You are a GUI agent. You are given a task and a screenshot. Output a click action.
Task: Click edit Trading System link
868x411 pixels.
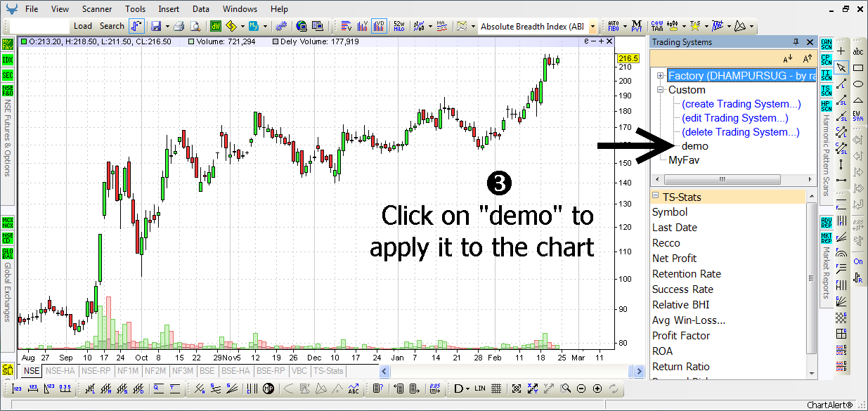pos(735,118)
